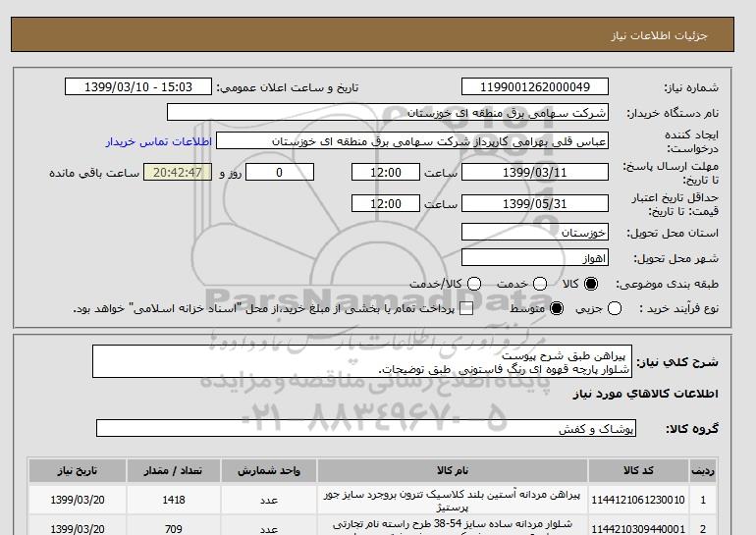Screen dimensions: 756x535
Task: Click the تعداد / مقدار column header
Action: coord(174,470)
